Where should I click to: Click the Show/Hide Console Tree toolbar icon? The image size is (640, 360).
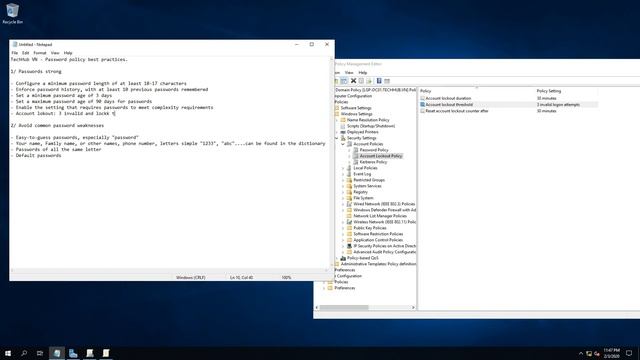tap(344, 81)
